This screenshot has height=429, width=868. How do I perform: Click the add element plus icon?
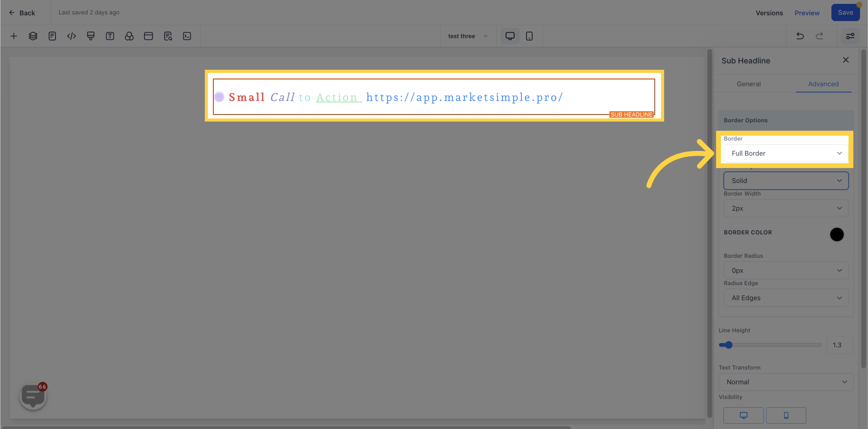14,36
